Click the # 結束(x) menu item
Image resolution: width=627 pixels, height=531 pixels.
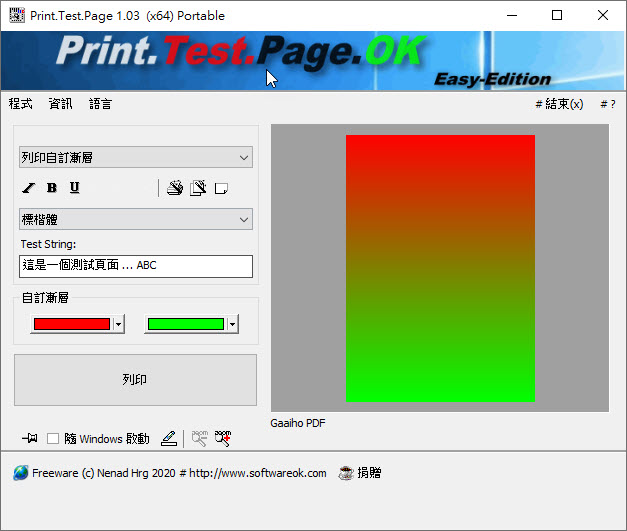(x=559, y=104)
